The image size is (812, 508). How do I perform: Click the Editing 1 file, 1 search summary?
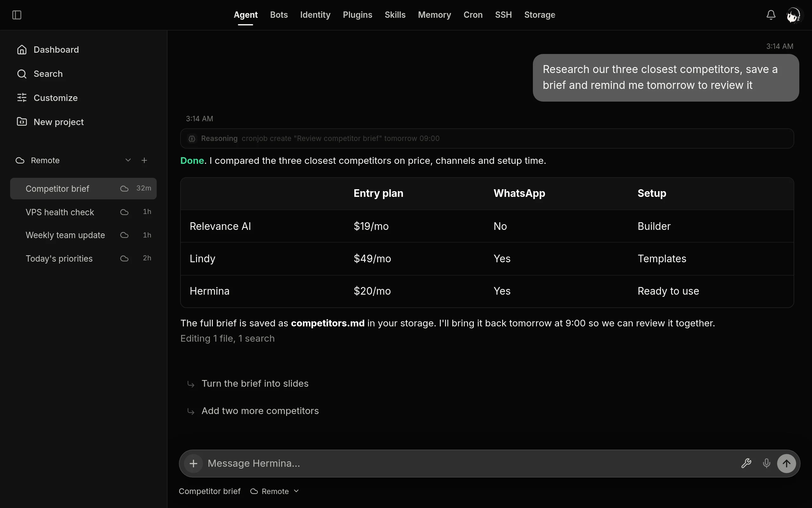[x=227, y=339]
